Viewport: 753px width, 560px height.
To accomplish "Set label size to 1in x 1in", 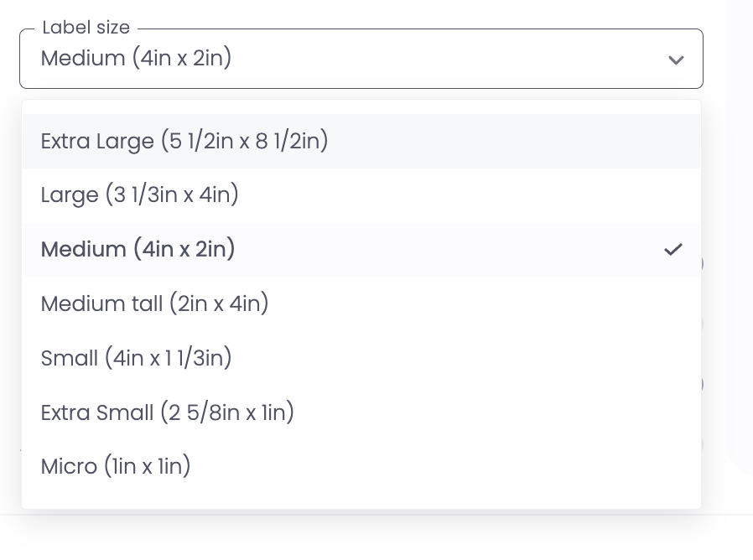I will (116, 466).
